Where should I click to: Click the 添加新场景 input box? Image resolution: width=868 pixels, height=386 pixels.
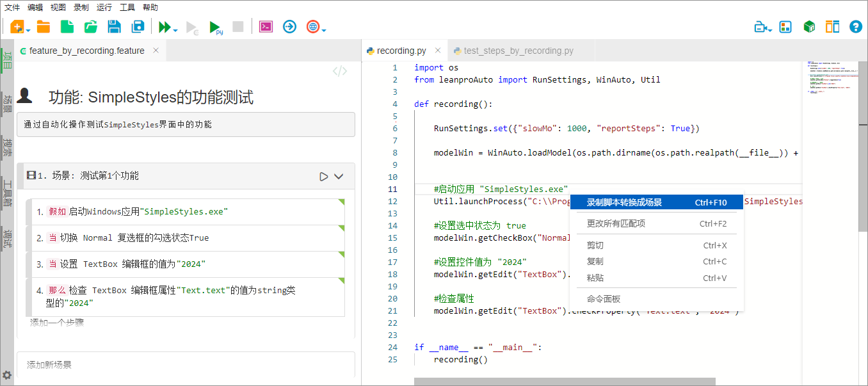pyautogui.click(x=186, y=365)
